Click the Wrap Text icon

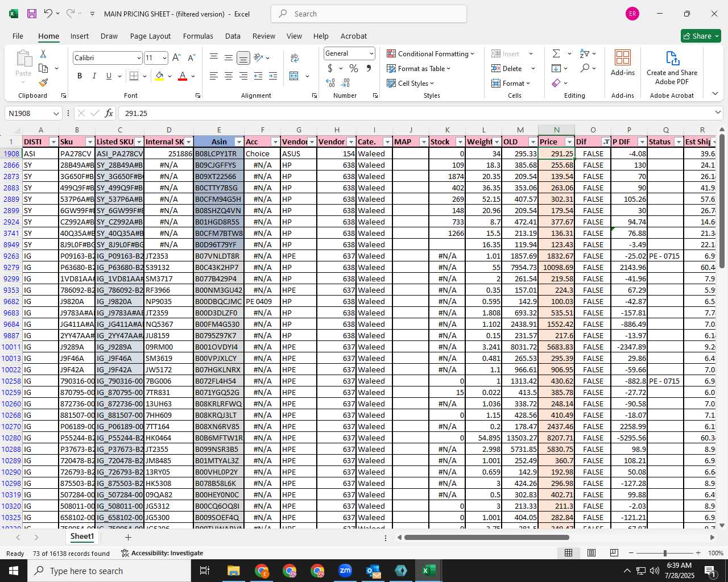pyautogui.click(x=295, y=57)
